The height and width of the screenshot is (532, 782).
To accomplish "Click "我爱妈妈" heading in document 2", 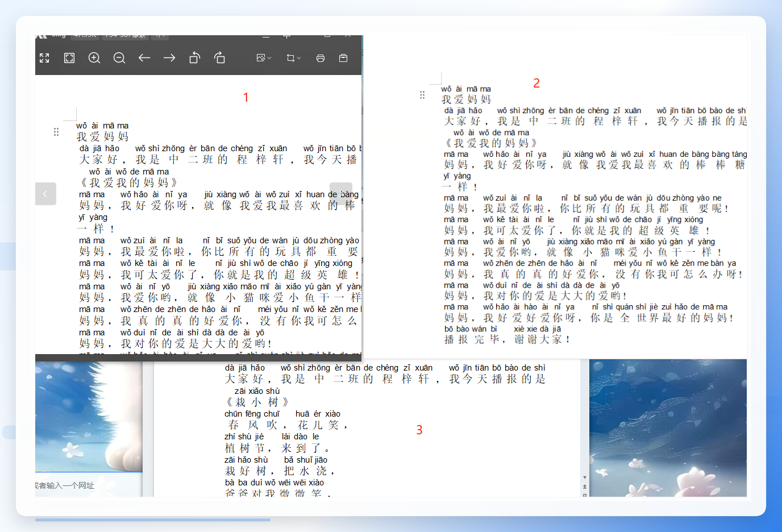I will [x=466, y=99].
